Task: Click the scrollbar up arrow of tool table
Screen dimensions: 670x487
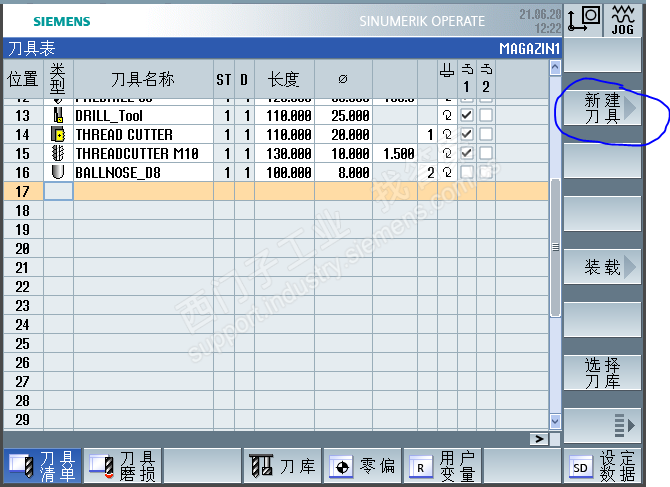Action: pyautogui.click(x=555, y=67)
